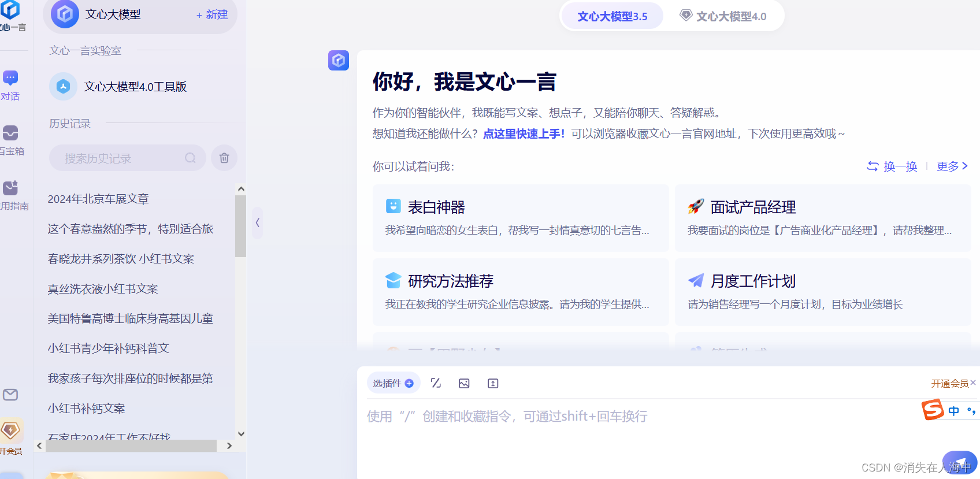Click the 面试产品经理 rocket icon

click(x=696, y=206)
